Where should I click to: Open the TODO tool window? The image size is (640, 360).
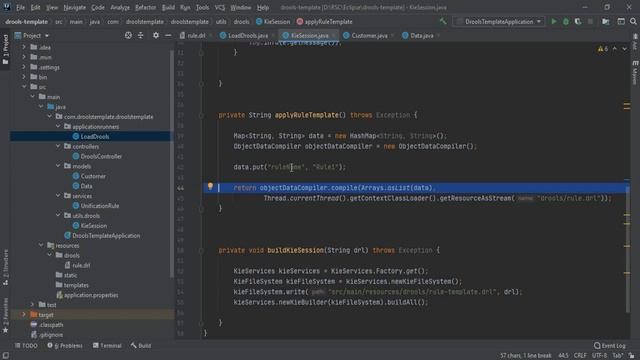click(x=26, y=346)
